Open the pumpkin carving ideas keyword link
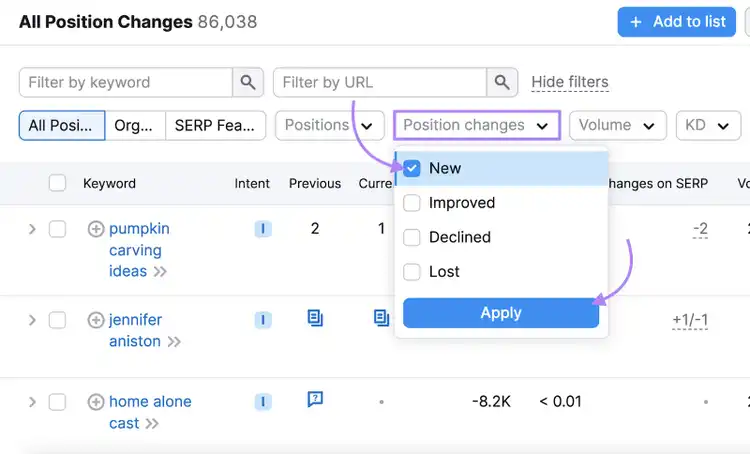 click(139, 250)
